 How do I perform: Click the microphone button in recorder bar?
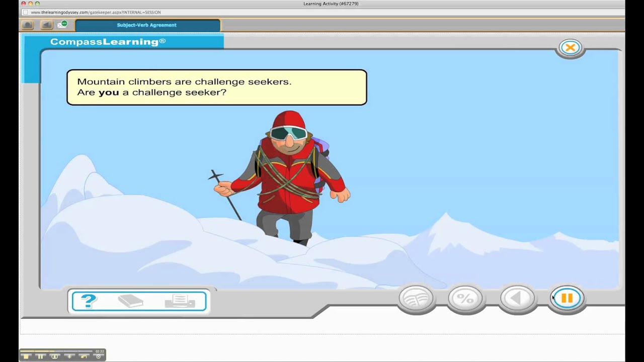coord(69,356)
